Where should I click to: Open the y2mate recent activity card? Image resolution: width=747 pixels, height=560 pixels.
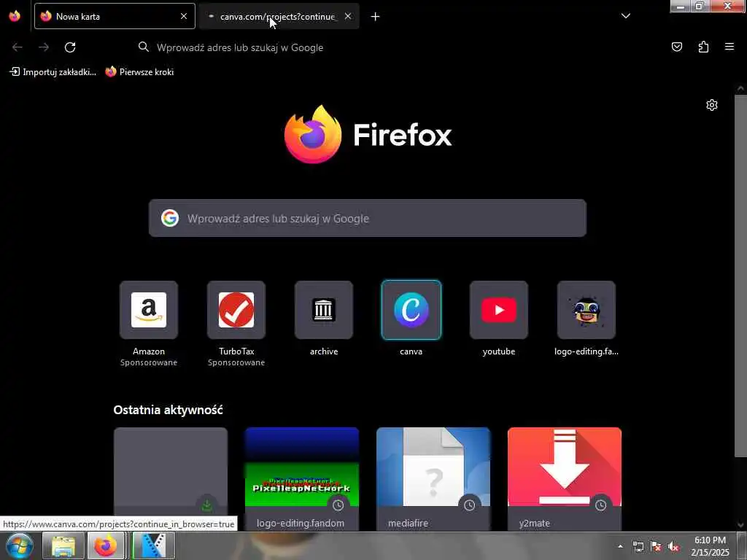click(x=565, y=478)
